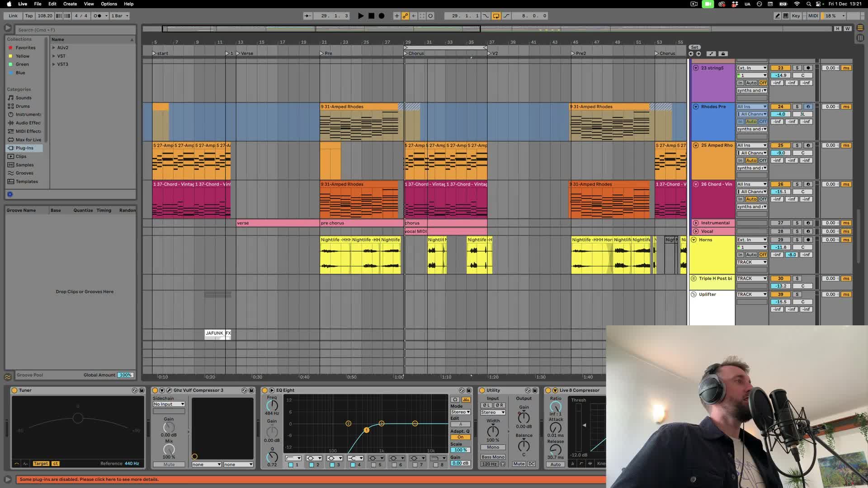Image resolution: width=868 pixels, height=488 pixels.
Task: Toggle automation arm button
Action: [406, 16]
